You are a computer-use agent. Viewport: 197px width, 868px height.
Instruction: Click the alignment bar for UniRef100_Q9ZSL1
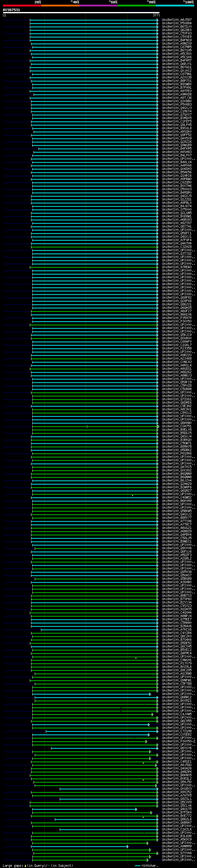click(109, 799)
